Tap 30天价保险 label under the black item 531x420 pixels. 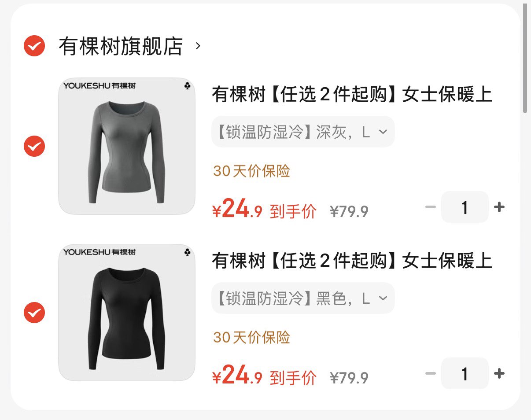tap(252, 337)
